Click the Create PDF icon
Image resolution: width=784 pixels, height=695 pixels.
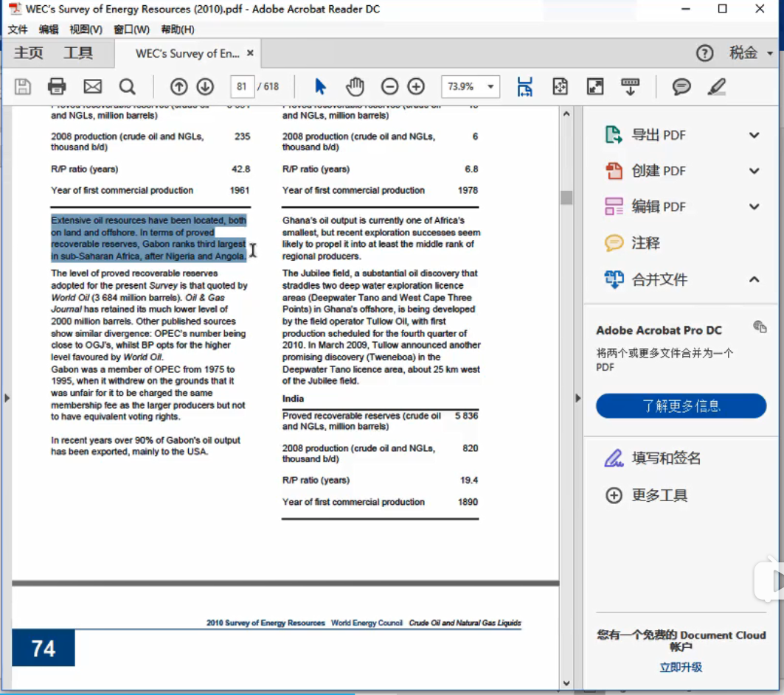pos(614,171)
